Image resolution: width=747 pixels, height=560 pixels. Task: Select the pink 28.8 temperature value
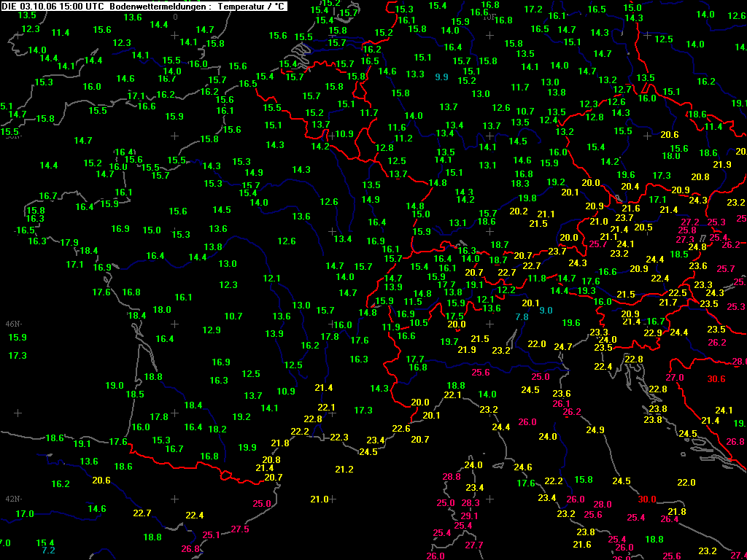point(451,477)
